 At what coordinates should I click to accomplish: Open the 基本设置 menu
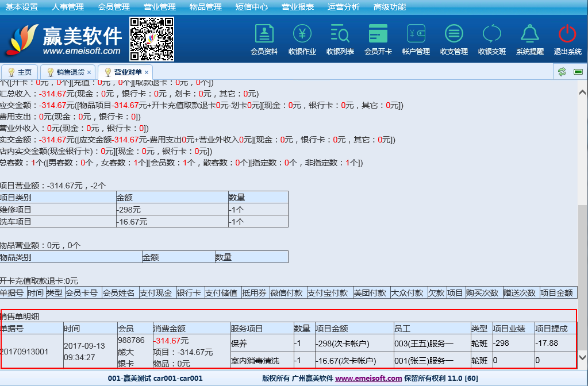22,7
